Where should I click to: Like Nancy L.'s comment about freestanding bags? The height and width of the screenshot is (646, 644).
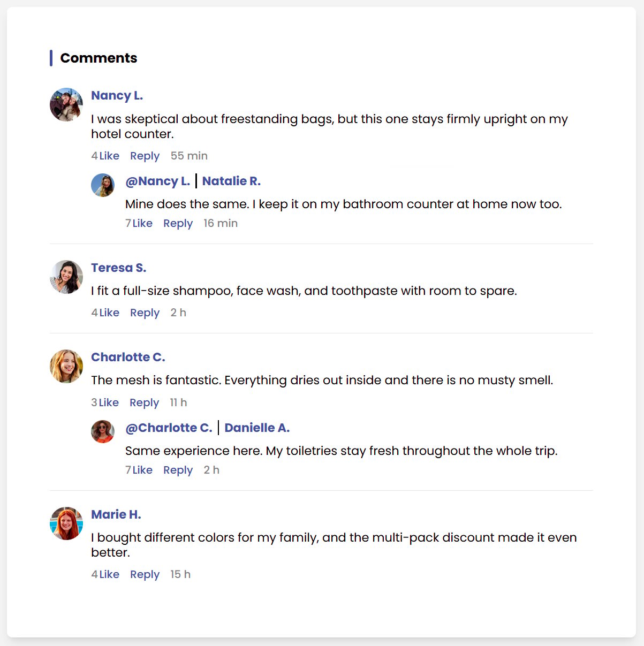click(109, 156)
